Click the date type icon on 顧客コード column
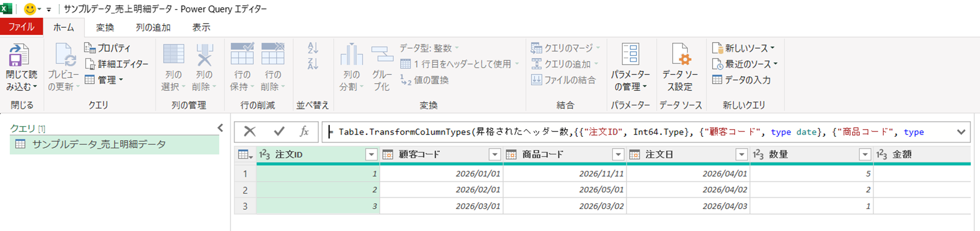The image size is (980, 231). 387,155
